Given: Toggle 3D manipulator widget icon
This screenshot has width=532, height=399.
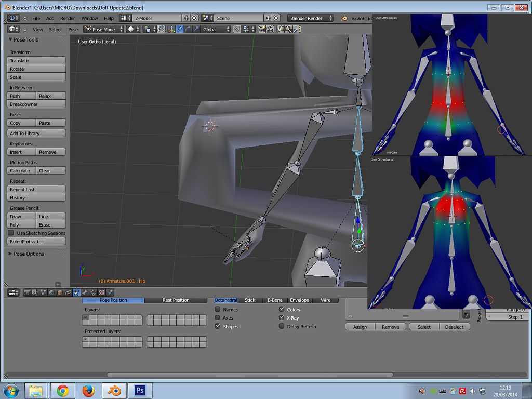Looking at the screenshot, I should [171, 29].
